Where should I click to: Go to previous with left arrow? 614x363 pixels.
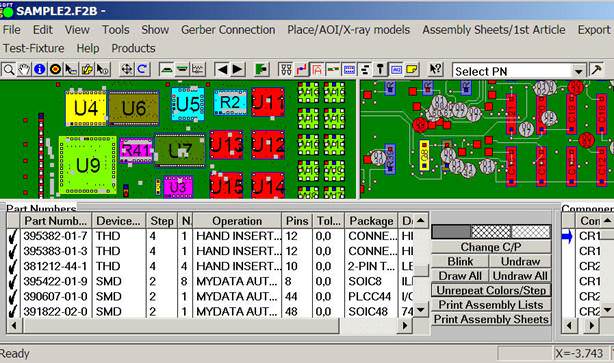[222, 70]
